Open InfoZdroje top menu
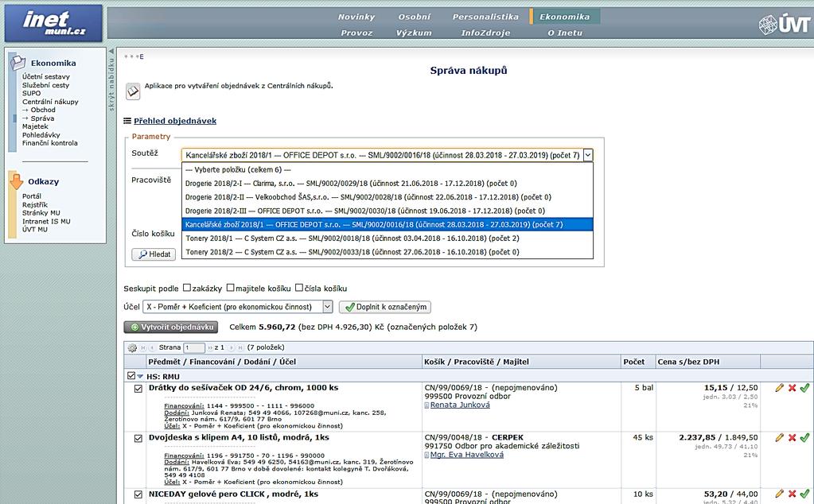Viewport: 814px width, 504px height. coord(485,33)
